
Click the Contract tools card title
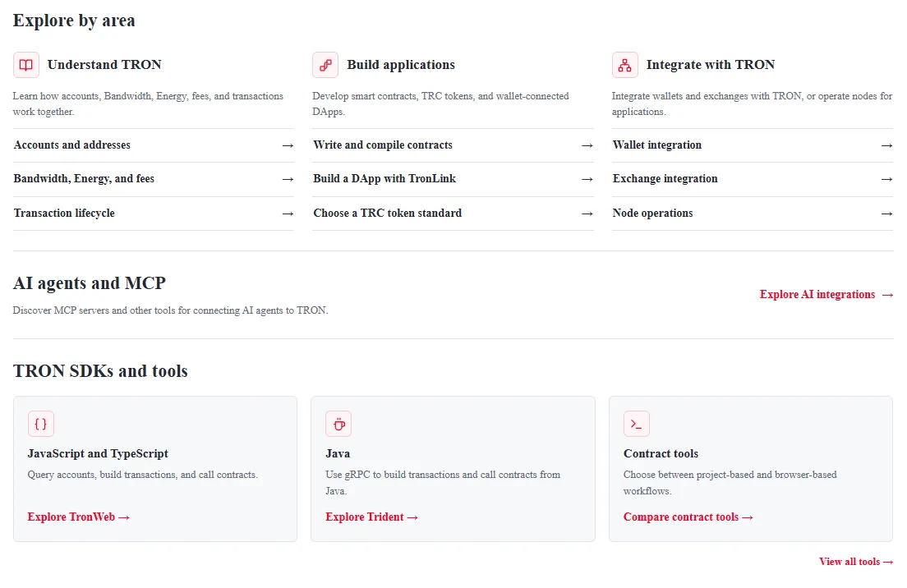661,454
